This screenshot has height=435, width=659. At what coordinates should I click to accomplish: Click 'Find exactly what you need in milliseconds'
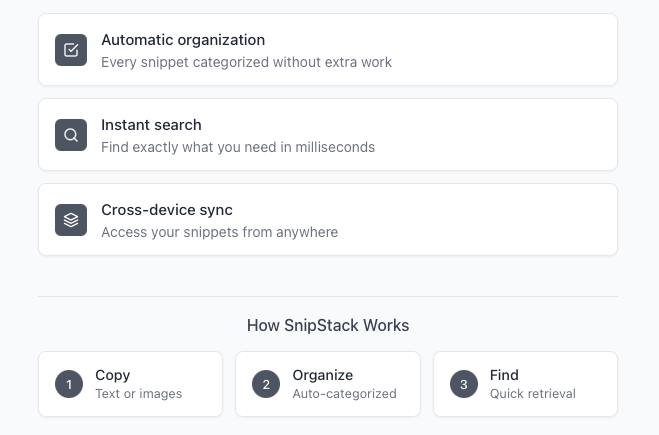238,147
